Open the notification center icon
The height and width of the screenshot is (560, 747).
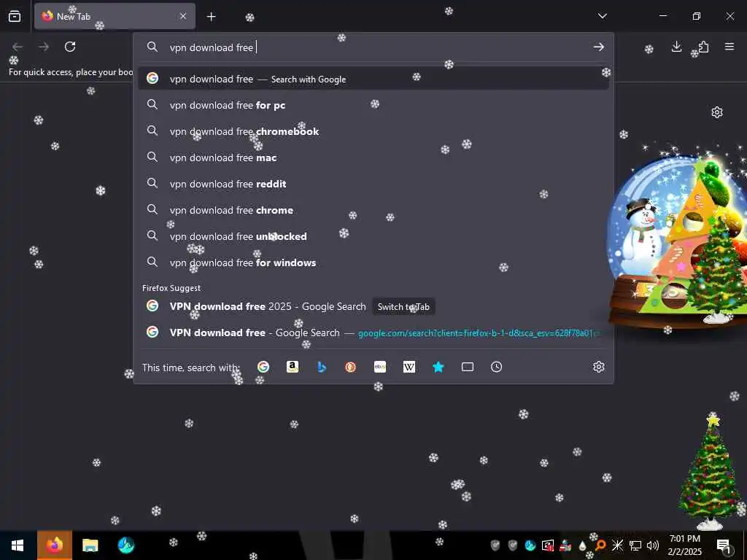click(x=723, y=545)
